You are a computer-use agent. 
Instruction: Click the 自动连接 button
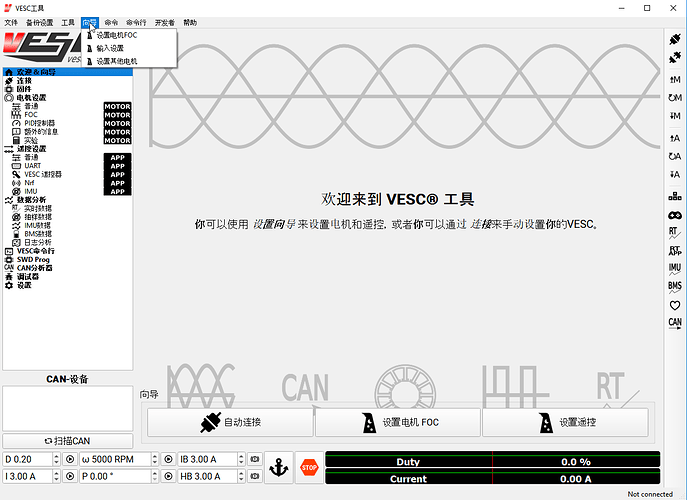230,423
